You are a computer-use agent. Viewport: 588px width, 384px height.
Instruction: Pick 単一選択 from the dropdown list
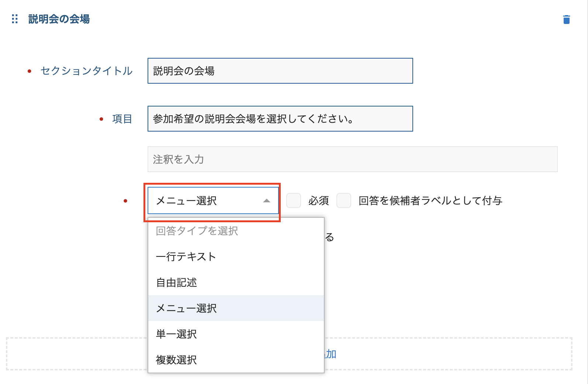pyautogui.click(x=177, y=334)
